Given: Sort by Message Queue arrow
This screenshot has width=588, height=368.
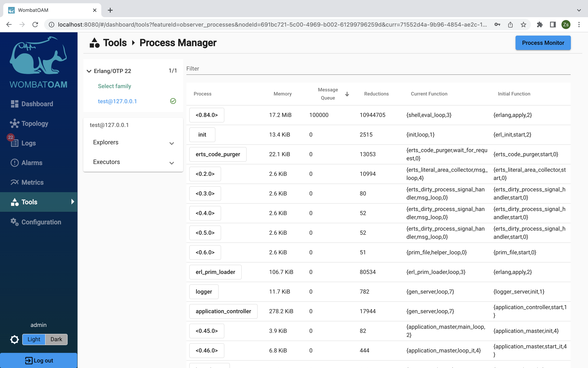Looking at the screenshot, I should [347, 94].
